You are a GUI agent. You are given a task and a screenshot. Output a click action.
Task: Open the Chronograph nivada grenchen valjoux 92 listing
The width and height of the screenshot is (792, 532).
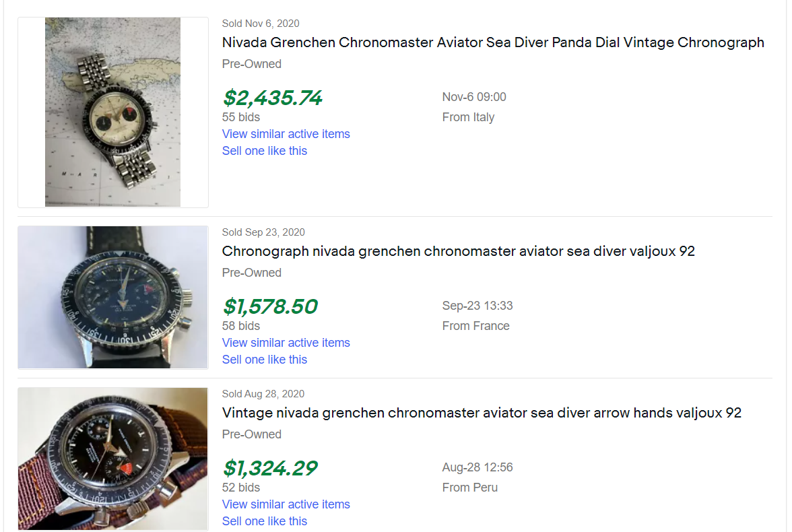click(x=458, y=251)
